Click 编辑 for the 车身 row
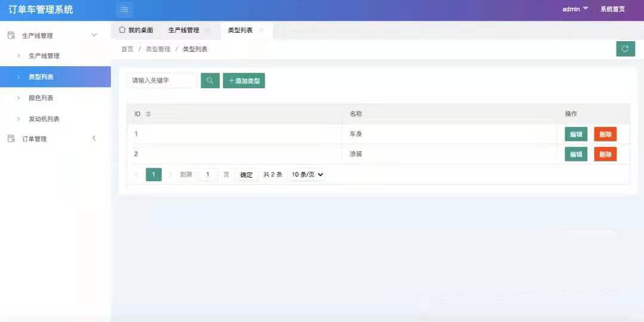This screenshot has height=322, width=644. (575, 134)
